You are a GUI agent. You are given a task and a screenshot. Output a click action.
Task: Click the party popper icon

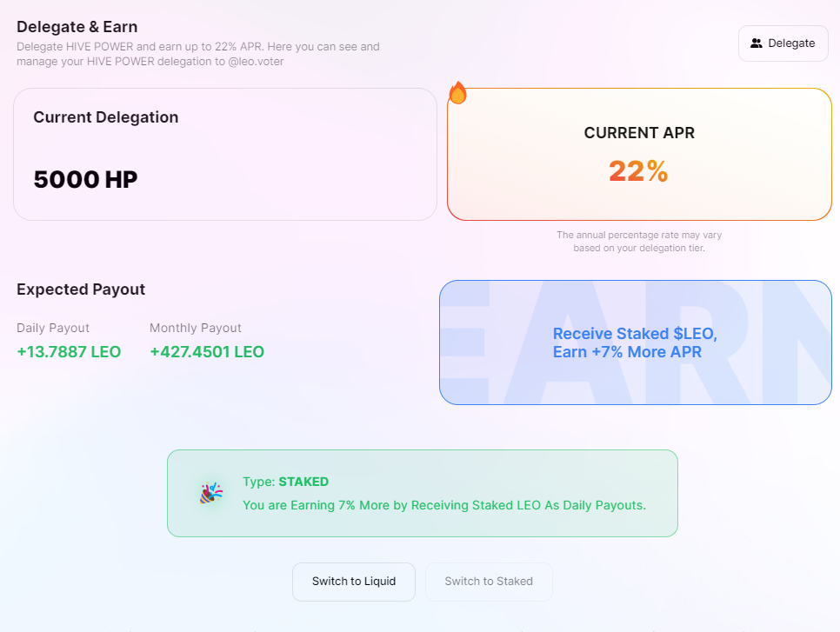click(211, 493)
